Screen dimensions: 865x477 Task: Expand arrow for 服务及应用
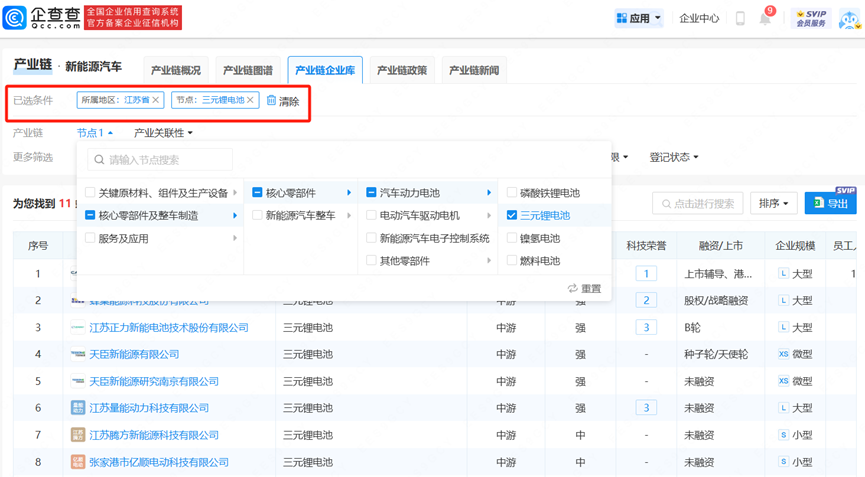click(x=235, y=238)
